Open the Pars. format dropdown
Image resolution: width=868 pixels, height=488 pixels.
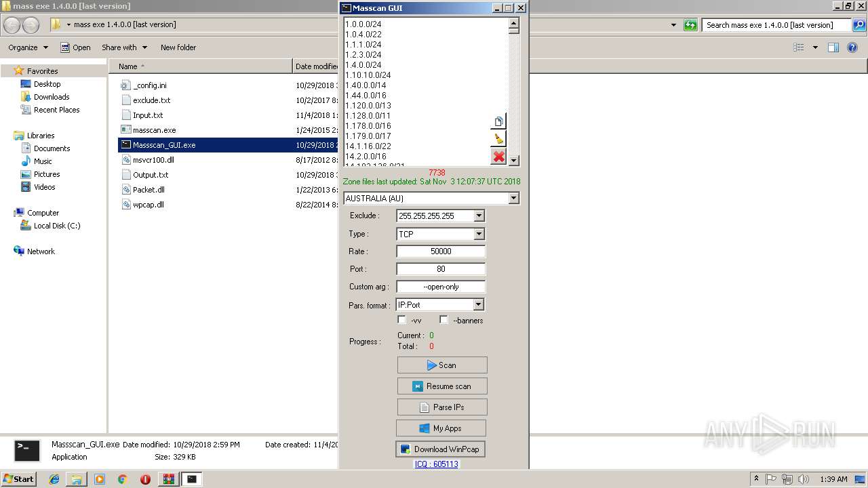pyautogui.click(x=479, y=305)
